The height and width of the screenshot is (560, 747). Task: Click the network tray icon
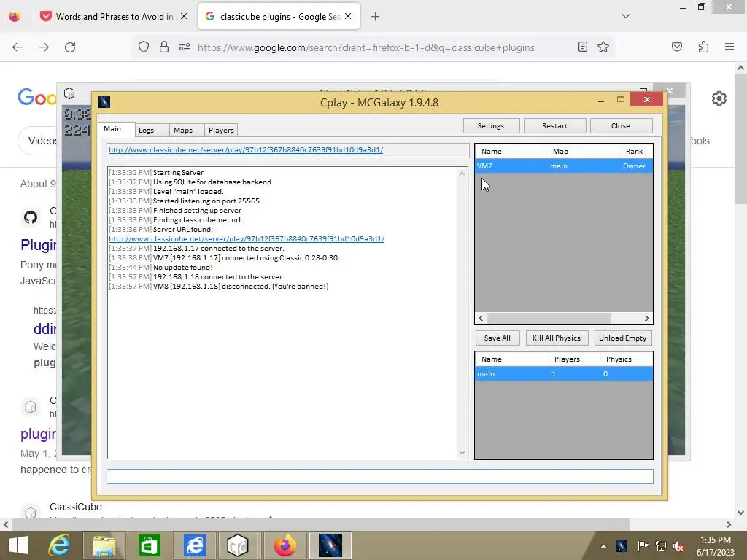pos(661,546)
